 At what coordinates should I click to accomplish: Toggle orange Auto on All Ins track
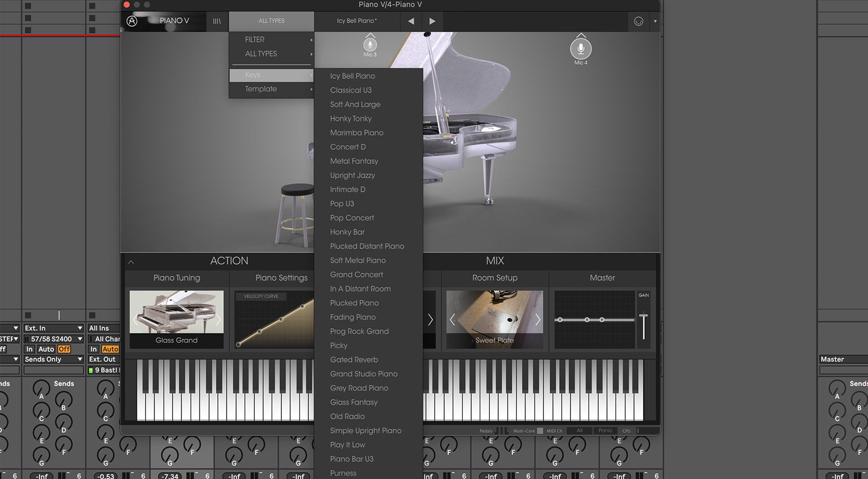coord(110,349)
